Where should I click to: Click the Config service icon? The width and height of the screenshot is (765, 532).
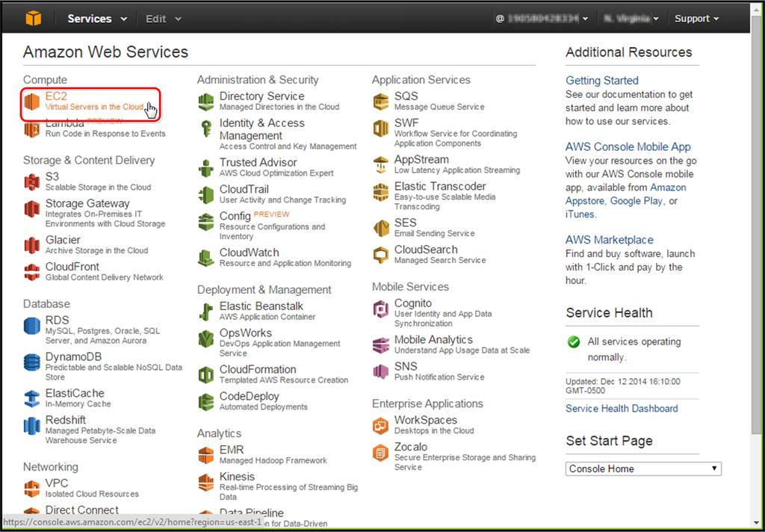click(206, 222)
